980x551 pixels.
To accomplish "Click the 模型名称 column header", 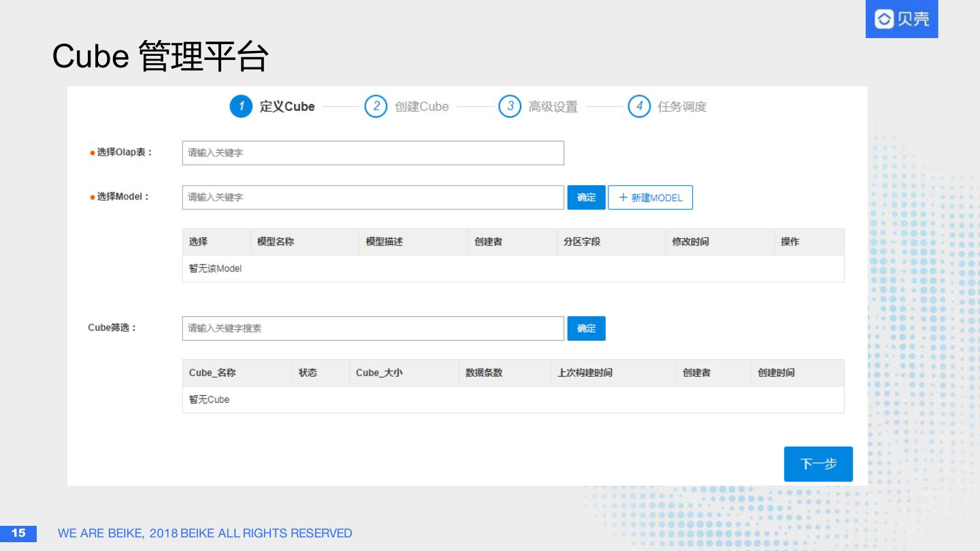I will (x=276, y=241).
